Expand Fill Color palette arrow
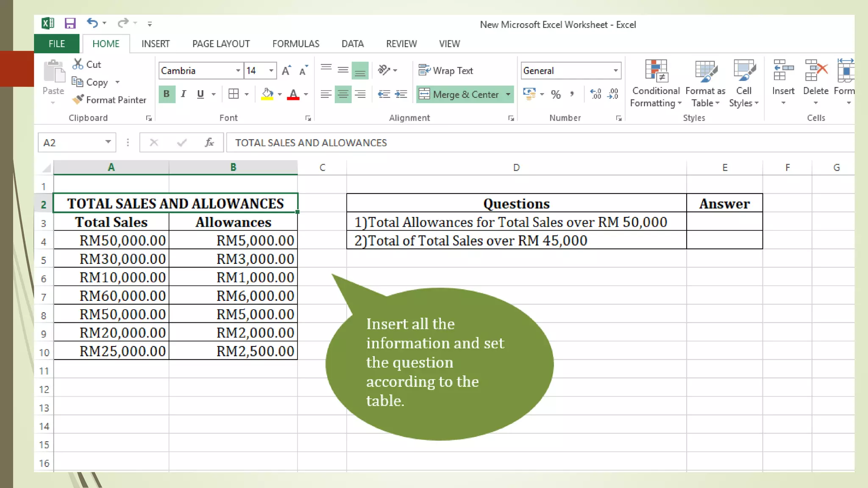868x488 pixels. pyautogui.click(x=280, y=94)
